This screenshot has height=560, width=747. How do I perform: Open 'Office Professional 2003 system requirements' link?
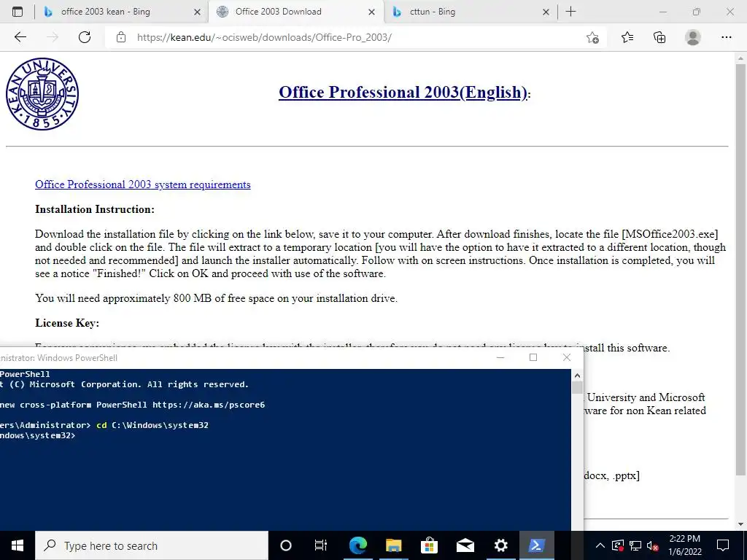142,184
